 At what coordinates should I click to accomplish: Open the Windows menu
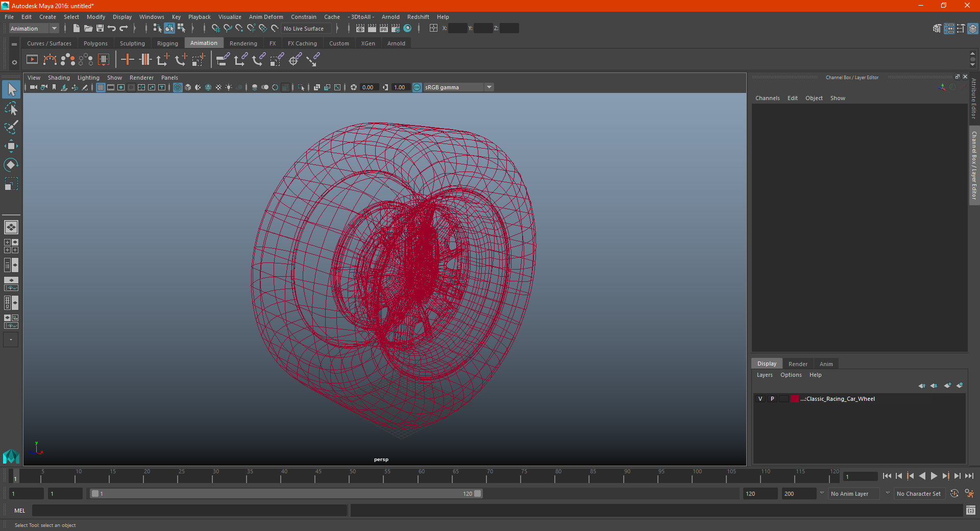152,17
